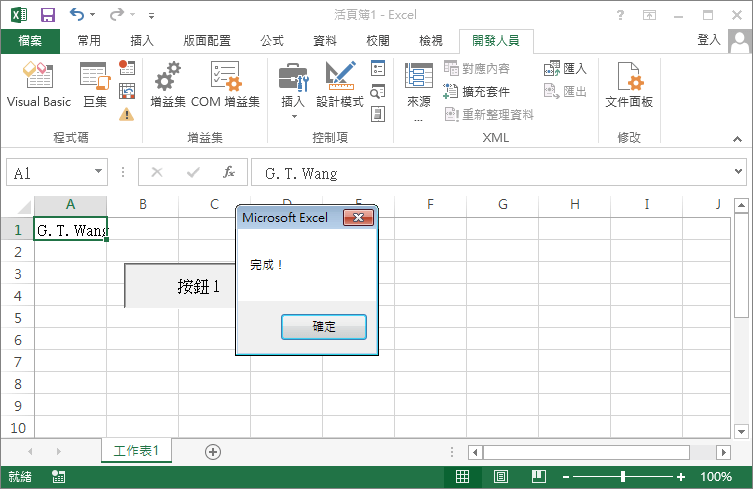Open macro security warning settings
The height and width of the screenshot is (489, 753).
click(127, 114)
